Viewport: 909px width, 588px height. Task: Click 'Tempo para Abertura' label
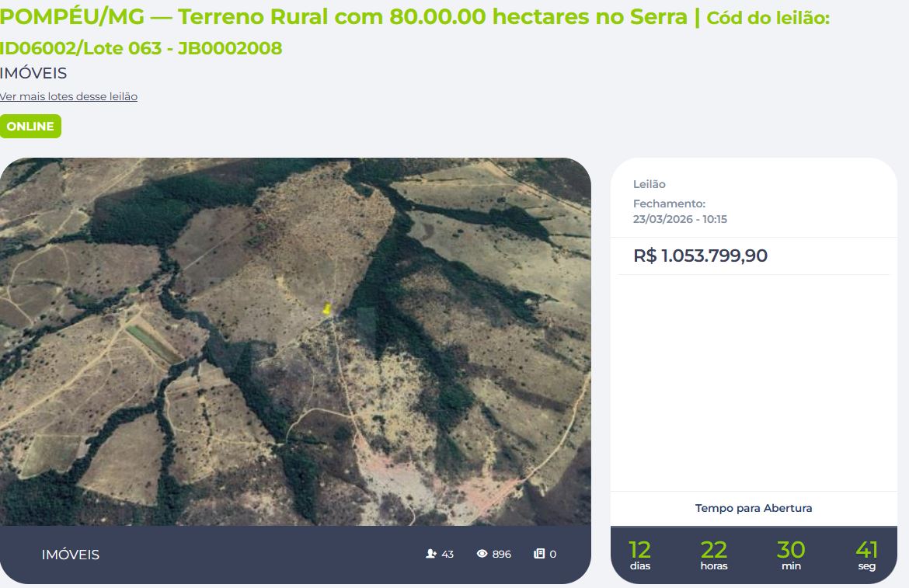pyautogui.click(x=754, y=508)
